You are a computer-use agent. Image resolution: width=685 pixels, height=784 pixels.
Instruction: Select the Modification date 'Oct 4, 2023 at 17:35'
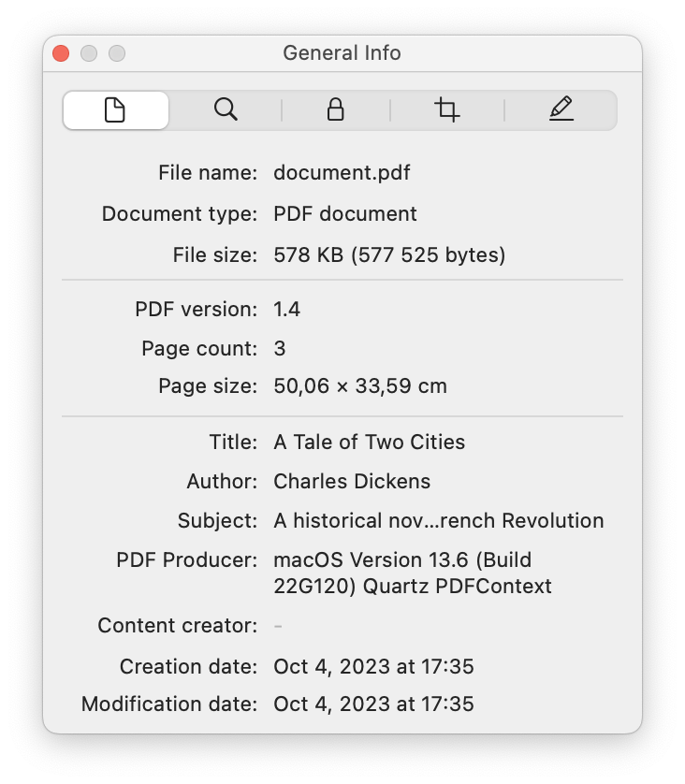(373, 704)
